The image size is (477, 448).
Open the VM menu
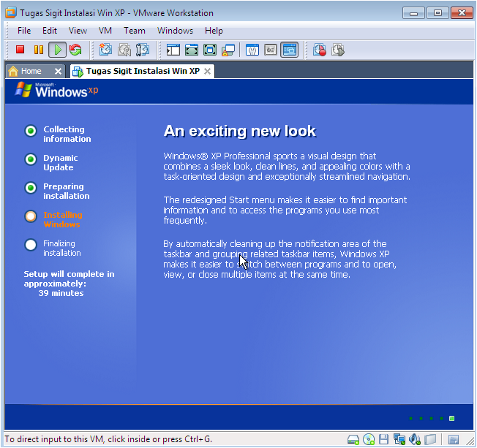(105, 31)
